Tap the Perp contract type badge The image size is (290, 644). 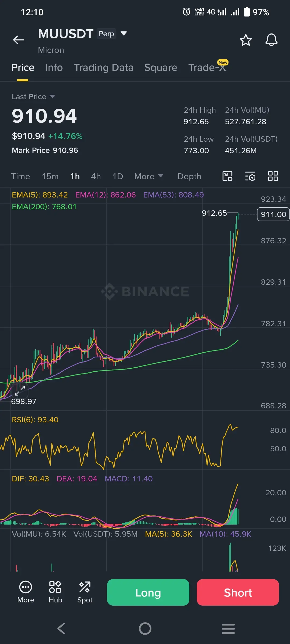tap(106, 34)
